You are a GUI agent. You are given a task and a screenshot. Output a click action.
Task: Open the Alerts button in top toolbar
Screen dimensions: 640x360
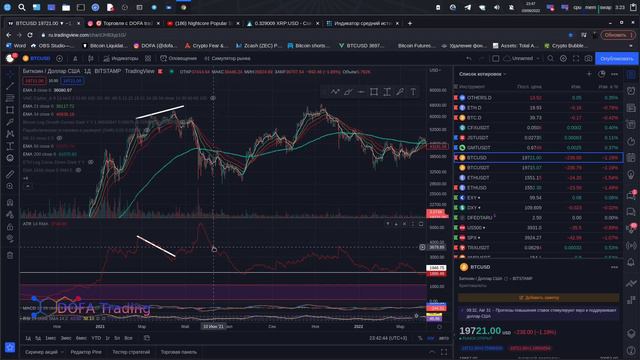point(178,59)
